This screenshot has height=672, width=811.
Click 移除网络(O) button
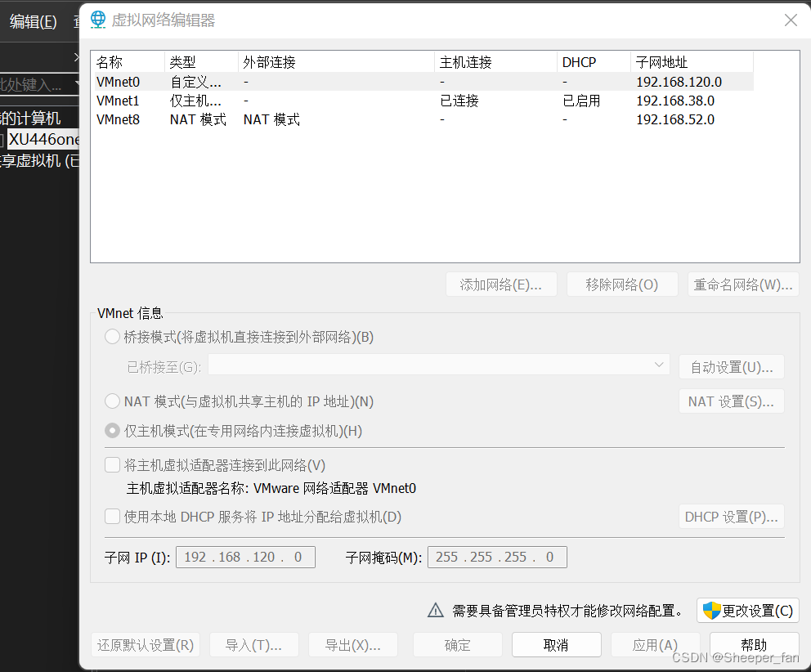pos(622,284)
